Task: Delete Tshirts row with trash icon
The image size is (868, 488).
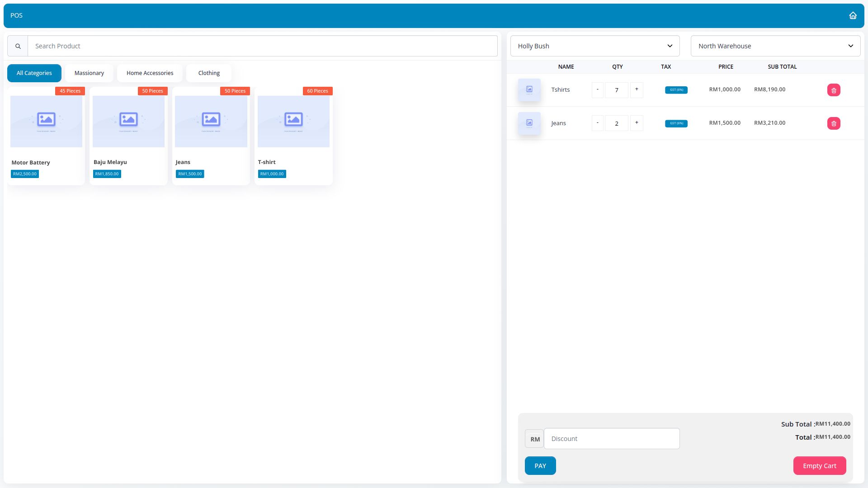Action: pos(834,90)
